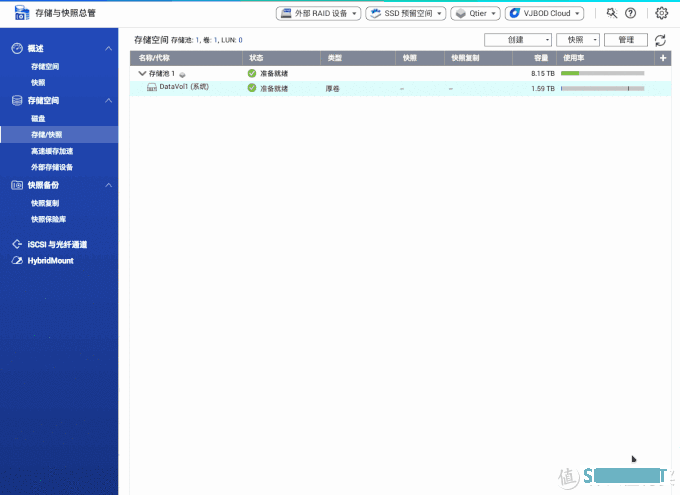
Task: Open the VJBOD Cloud dropdown arrow
Action: click(x=577, y=13)
